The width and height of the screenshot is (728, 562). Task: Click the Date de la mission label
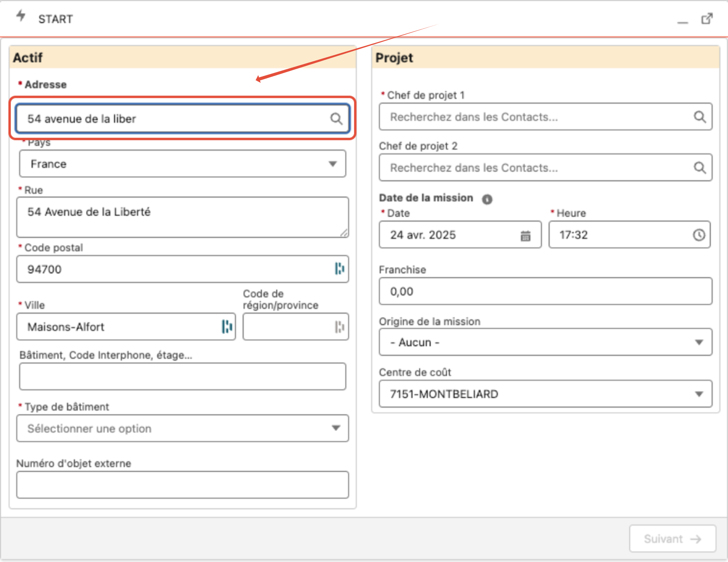426,198
